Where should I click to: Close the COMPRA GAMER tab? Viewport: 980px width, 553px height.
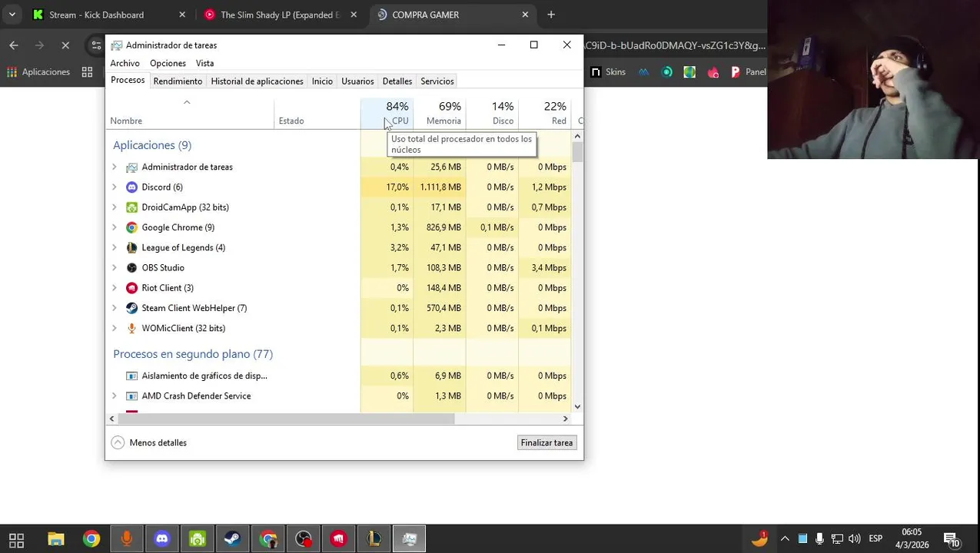point(525,15)
